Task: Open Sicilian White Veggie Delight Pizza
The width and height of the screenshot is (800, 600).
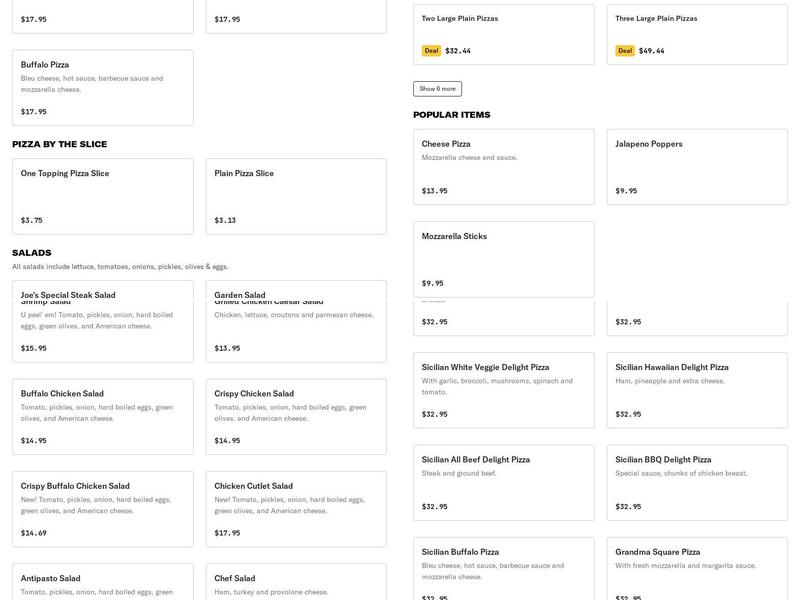Action: click(x=503, y=389)
